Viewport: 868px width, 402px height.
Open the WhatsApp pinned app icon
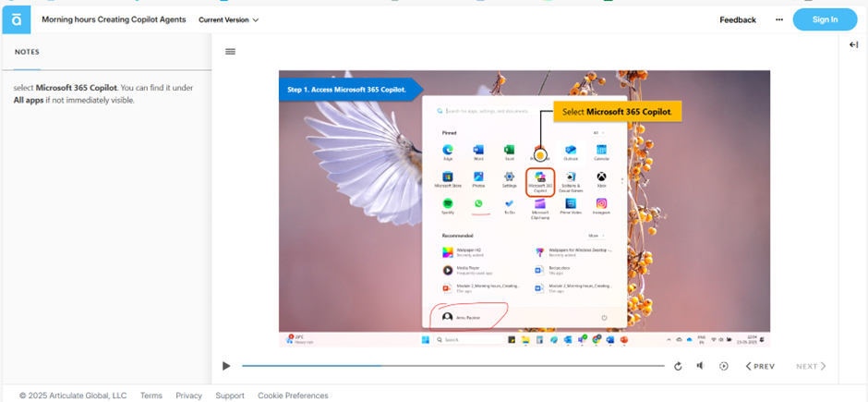point(478,204)
